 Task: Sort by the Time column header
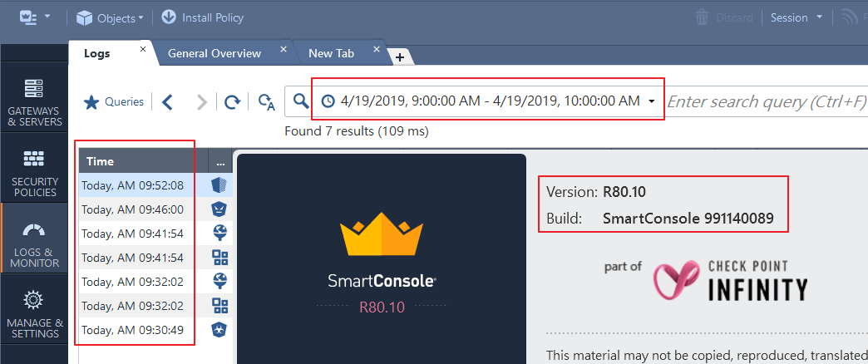143,161
